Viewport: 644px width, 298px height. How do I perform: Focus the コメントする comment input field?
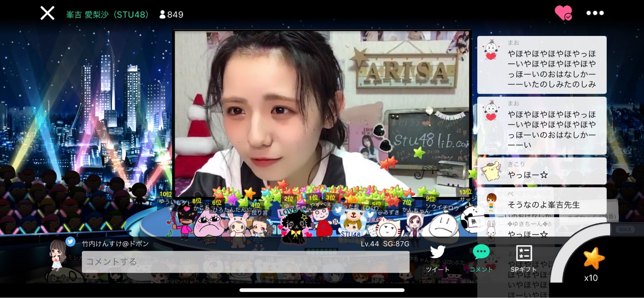(x=246, y=262)
